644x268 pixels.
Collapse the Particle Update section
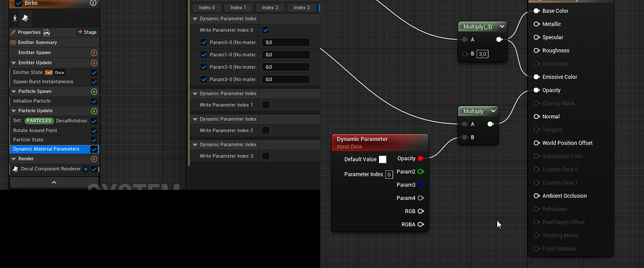pyautogui.click(x=14, y=111)
